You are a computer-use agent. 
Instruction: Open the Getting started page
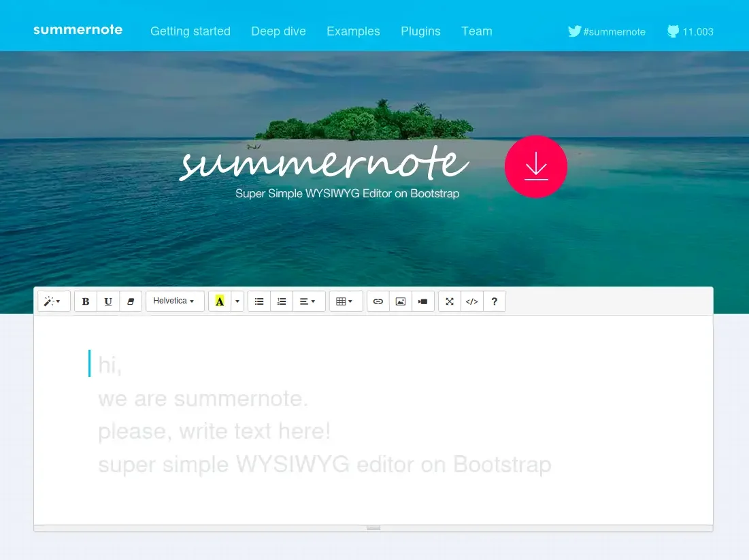[x=190, y=31]
